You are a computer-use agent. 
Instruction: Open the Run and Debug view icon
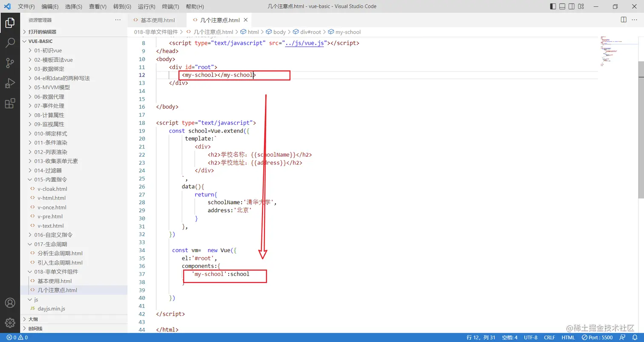point(10,83)
